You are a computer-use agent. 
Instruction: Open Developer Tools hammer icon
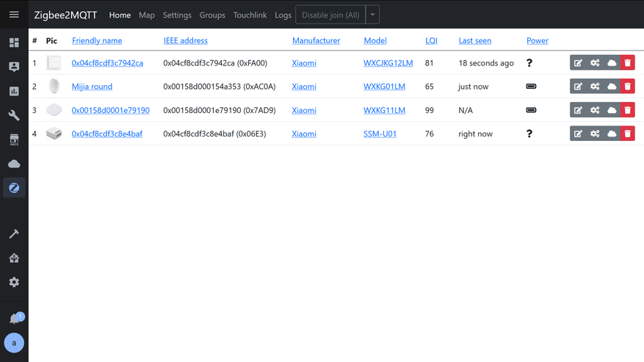pyautogui.click(x=14, y=234)
